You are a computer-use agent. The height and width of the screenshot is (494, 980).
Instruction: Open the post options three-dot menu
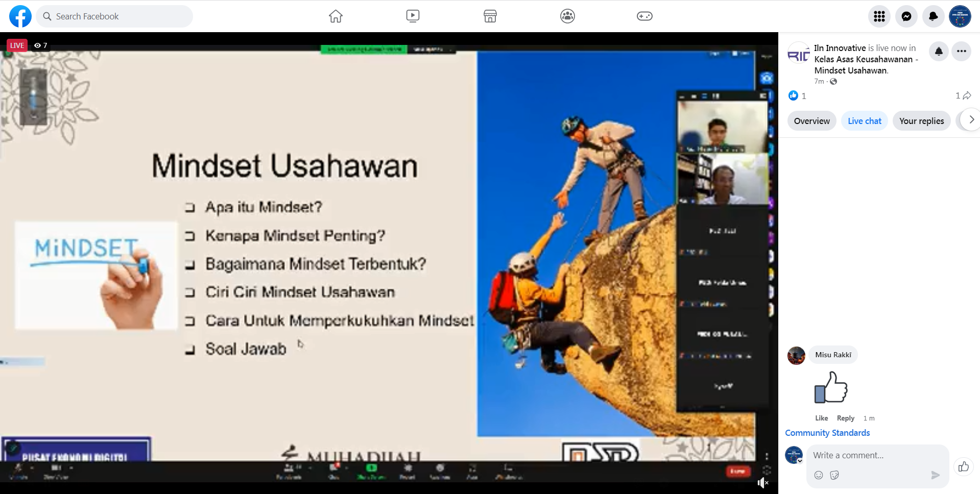pyautogui.click(x=962, y=51)
